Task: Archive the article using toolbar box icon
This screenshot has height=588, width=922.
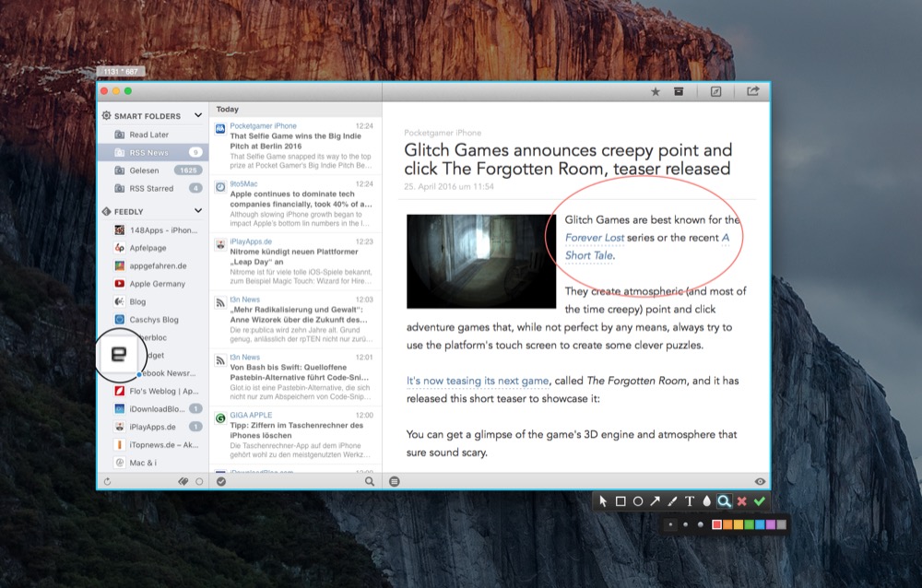Action: (679, 92)
